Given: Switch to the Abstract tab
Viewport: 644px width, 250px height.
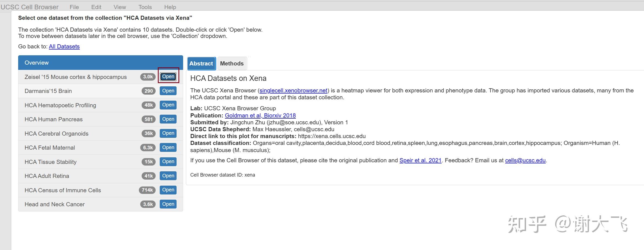Looking at the screenshot, I should click(201, 63).
